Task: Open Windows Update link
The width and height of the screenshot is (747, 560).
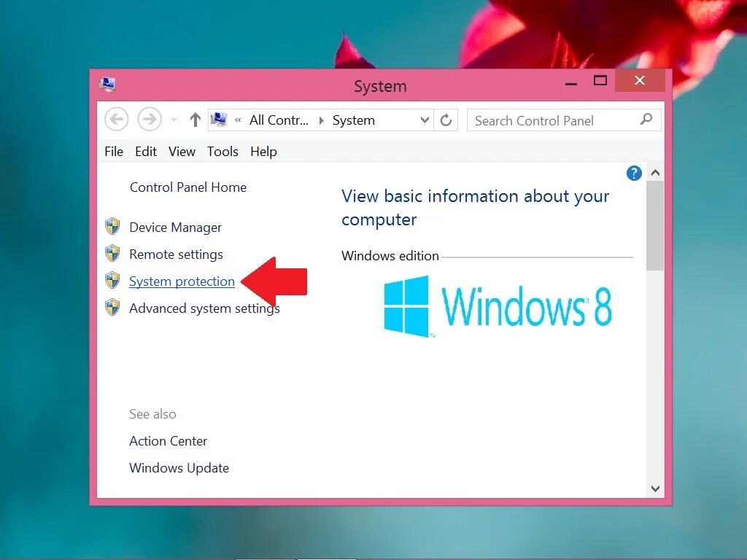Action: [x=179, y=468]
